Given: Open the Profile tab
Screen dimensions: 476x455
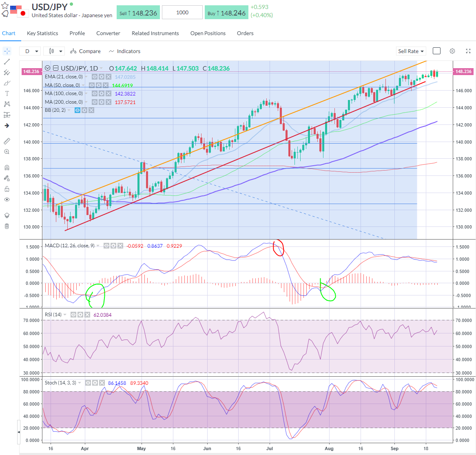Looking at the screenshot, I should tap(77, 33).
